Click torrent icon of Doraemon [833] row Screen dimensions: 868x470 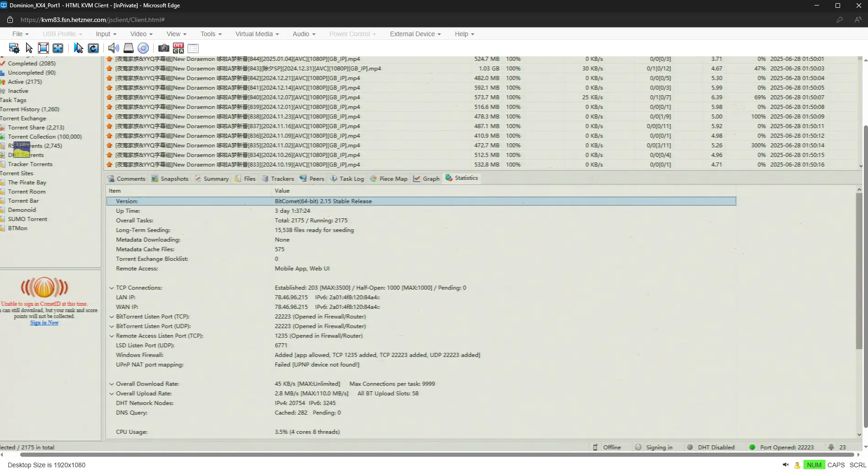(109, 164)
